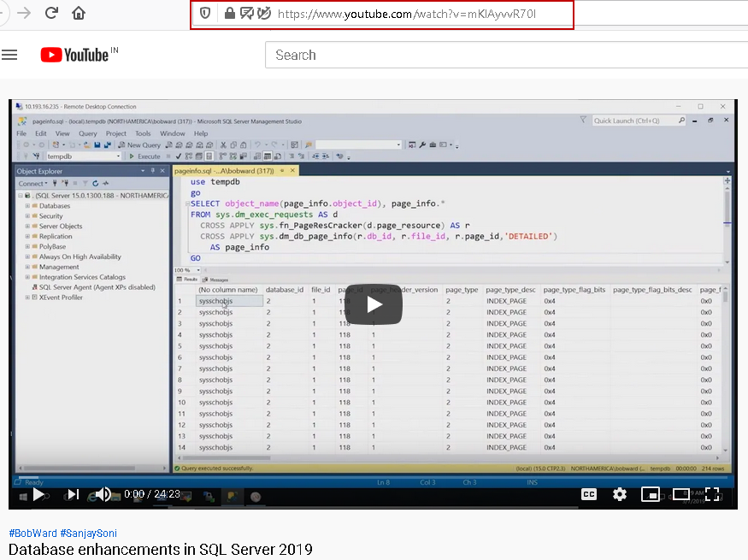The width and height of the screenshot is (748, 560).
Task: Switch to miniplayer mode
Action: pyautogui.click(x=651, y=494)
